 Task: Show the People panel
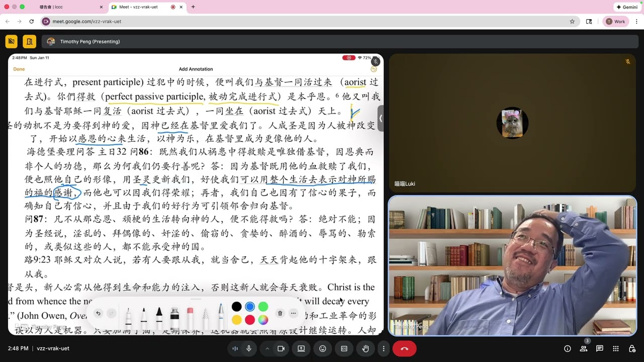pyautogui.click(x=584, y=348)
